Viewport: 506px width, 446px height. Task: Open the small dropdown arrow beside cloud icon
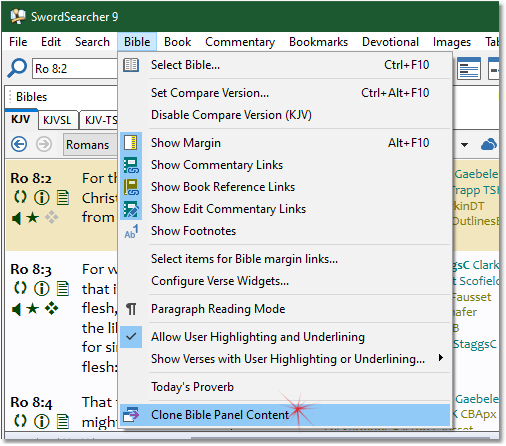464,145
